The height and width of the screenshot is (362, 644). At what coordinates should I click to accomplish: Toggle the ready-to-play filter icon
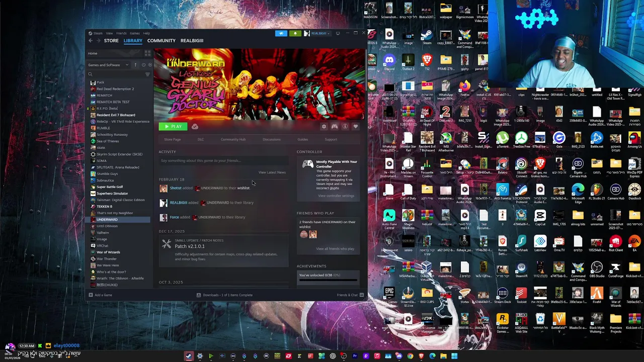tap(149, 65)
